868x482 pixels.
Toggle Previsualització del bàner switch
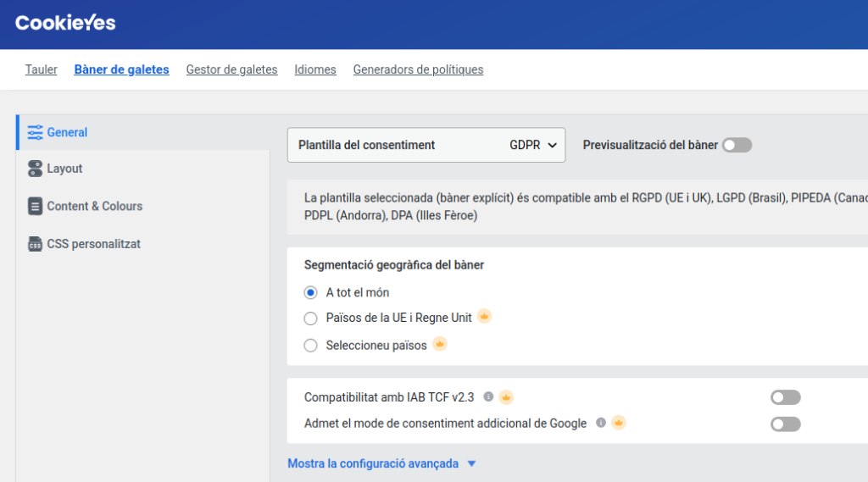[737, 145]
